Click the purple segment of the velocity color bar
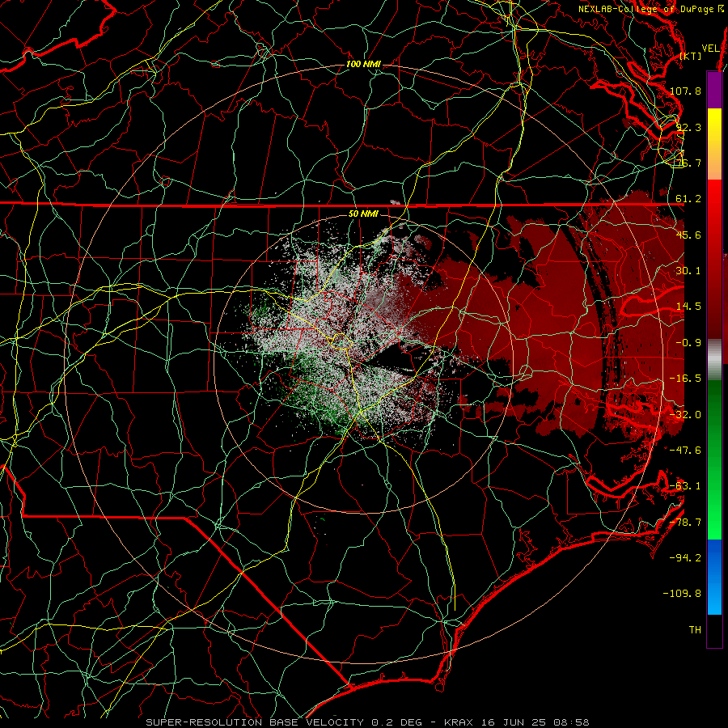728x728 pixels. (714, 90)
